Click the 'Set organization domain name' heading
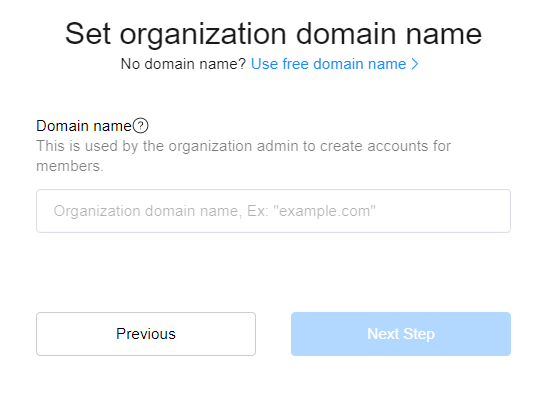Screen dimensions: 553x393 click(x=273, y=34)
